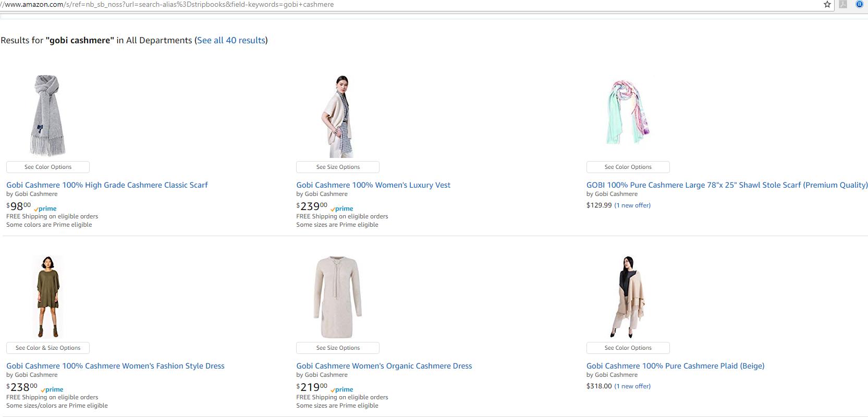
Task: Open Gobi Cashmere Classic Scarf title link
Action: [x=107, y=185]
